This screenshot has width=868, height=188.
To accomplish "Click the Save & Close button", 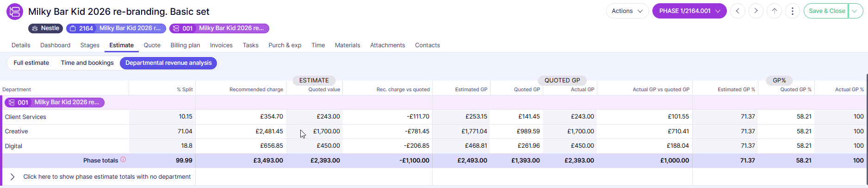I will pyautogui.click(x=826, y=11).
